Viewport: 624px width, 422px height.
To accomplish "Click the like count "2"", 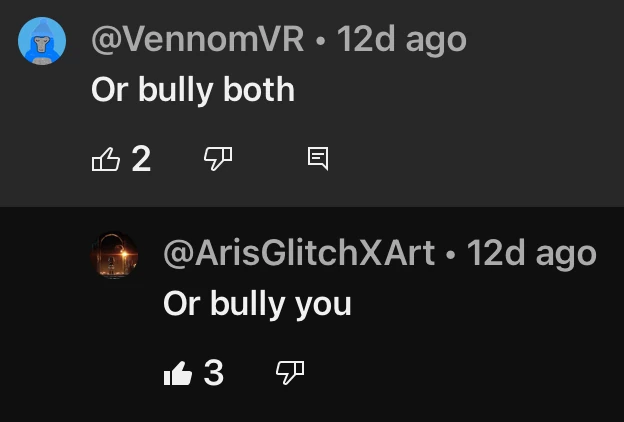I will [141, 159].
